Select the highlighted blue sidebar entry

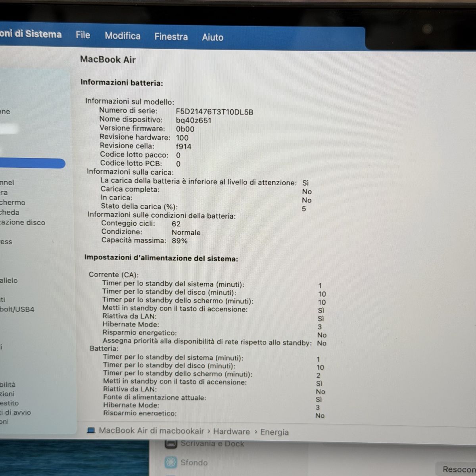tap(32, 163)
